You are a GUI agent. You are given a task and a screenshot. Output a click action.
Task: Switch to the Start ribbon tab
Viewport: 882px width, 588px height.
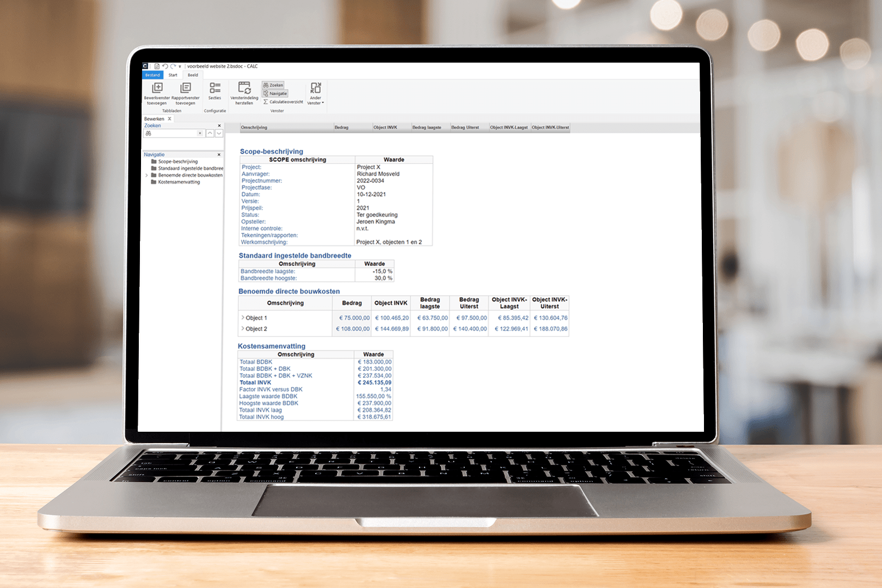(173, 75)
